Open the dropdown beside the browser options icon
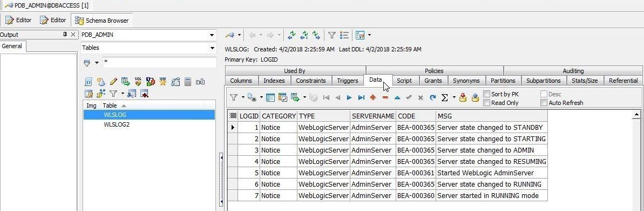Image resolution: width=644 pixels, height=211 pixels. [x=370, y=35]
